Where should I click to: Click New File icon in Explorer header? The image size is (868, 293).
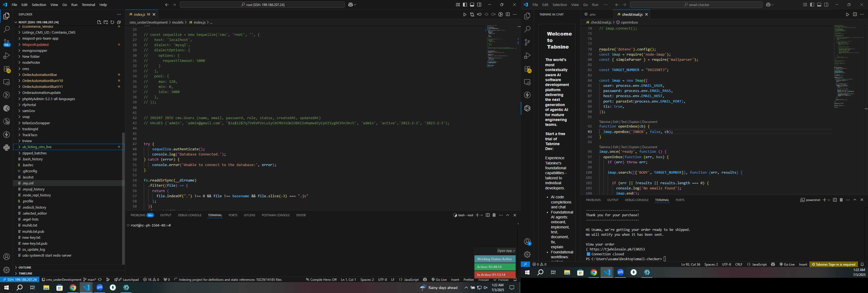coord(99,22)
